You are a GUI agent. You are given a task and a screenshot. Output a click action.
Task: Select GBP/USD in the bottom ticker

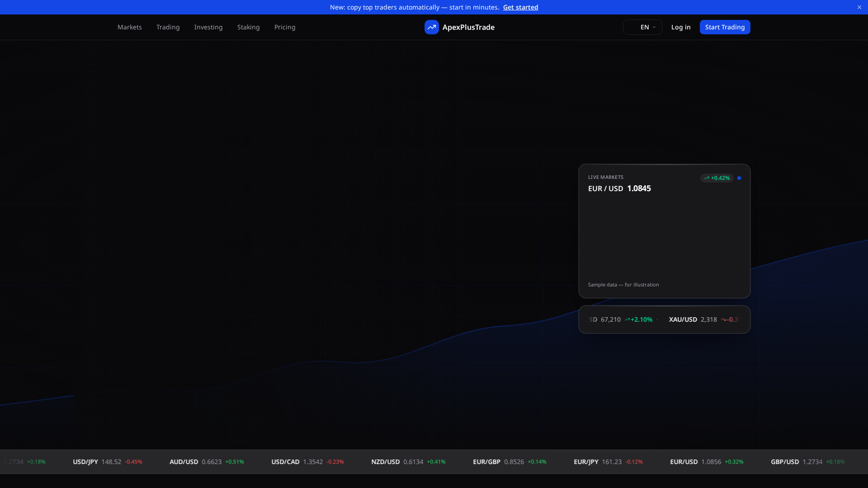pos(785,462)
